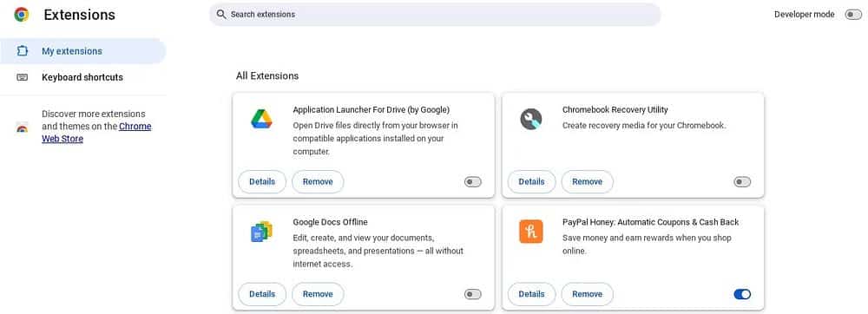Open Details for Application Launcher For Drive
The width and height of the screenshot is (868, 314).
[x=262, y=182]
